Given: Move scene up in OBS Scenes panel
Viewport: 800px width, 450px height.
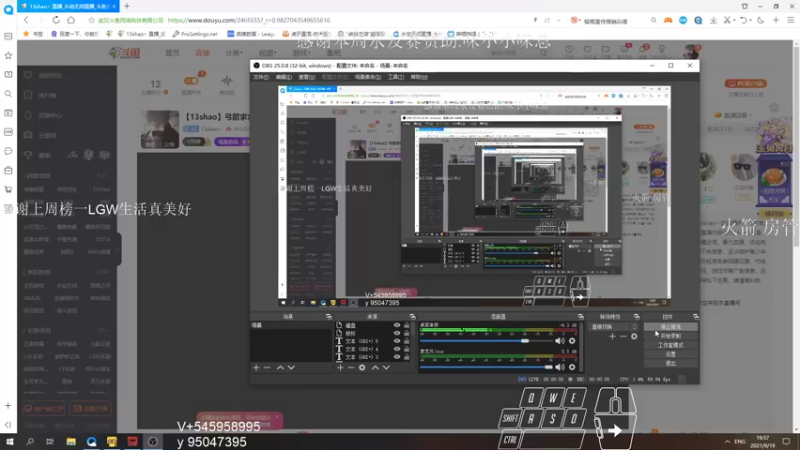Looking at the screenshot, I should [280, 367].
